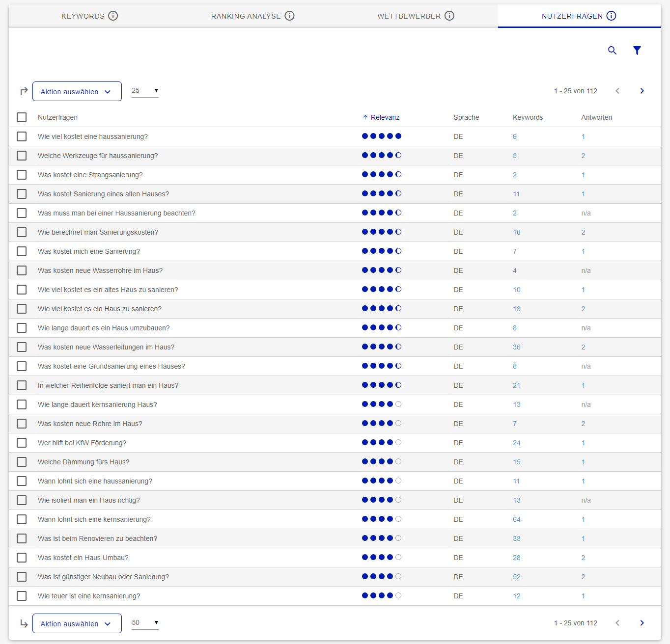Switch to the Keywords tab
The height and width of the screenshot is (644, 670).
tap(89, 16)
